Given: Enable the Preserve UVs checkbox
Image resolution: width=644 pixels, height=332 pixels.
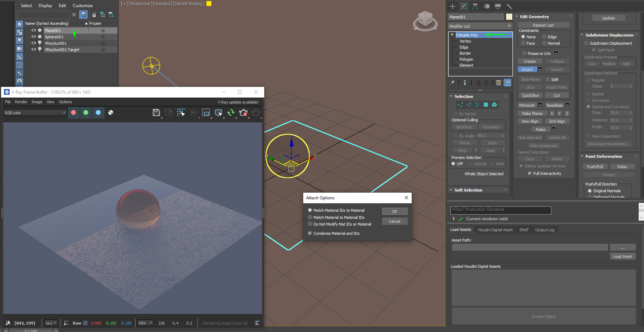Looking at the screenshot, I should (524, 54).
